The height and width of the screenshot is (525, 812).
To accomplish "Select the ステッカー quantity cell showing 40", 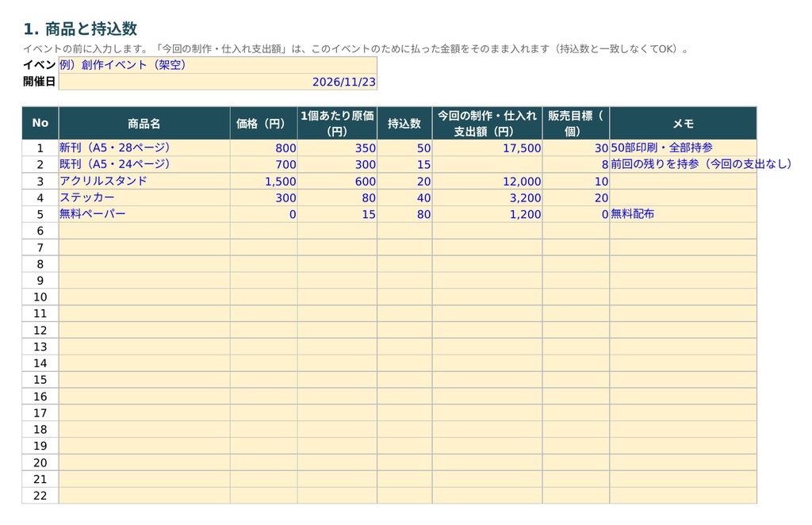I will (404, 197).
